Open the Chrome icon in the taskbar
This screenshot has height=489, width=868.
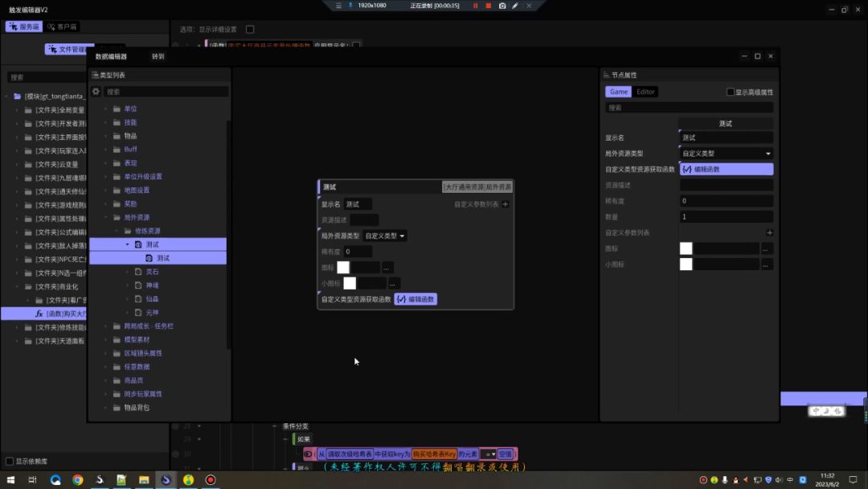[77, 480]
